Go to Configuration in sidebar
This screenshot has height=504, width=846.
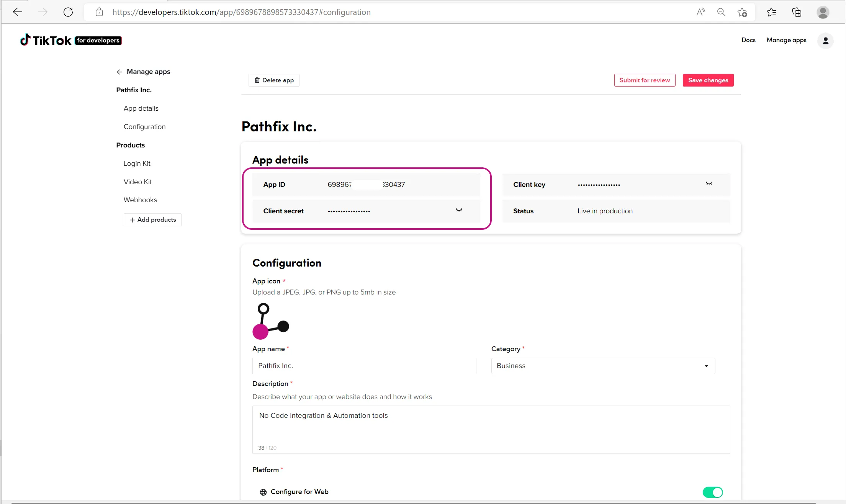click(144, 127)
